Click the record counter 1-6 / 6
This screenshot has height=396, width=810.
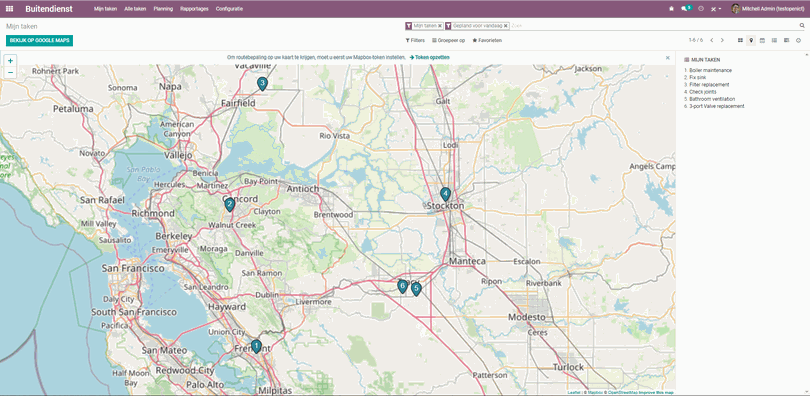(x=696, y=40)
